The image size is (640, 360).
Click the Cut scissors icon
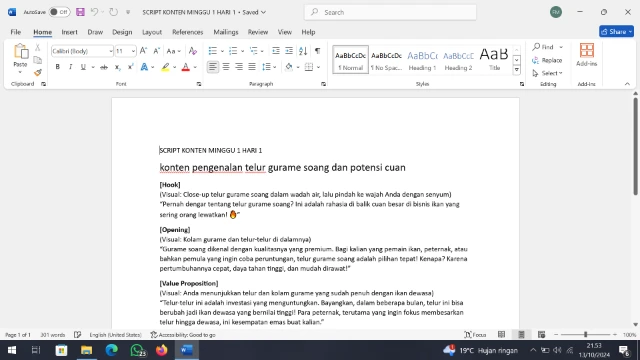[38, 48]
